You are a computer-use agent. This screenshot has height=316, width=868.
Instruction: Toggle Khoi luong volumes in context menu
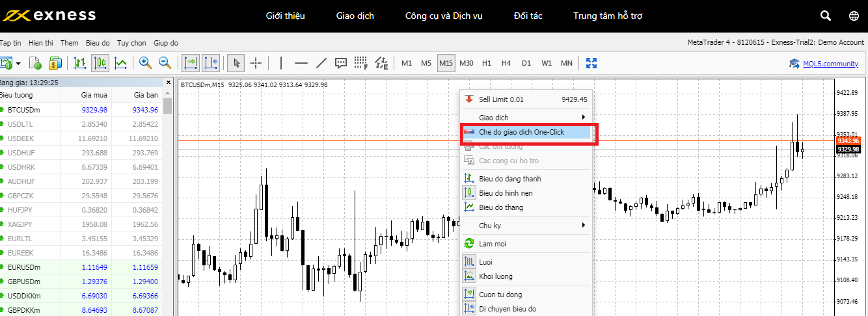[495, 276]
